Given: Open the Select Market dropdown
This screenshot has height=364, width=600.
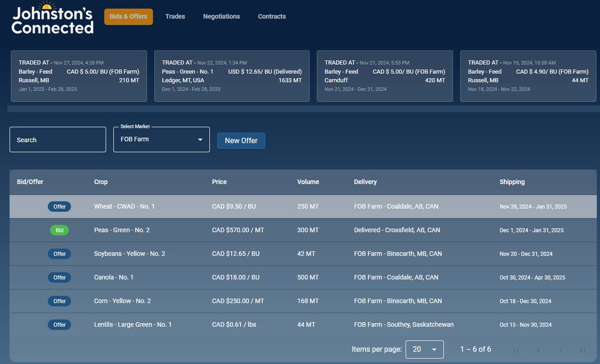Looking at the screenshot, I should click(x=161, y=139).
